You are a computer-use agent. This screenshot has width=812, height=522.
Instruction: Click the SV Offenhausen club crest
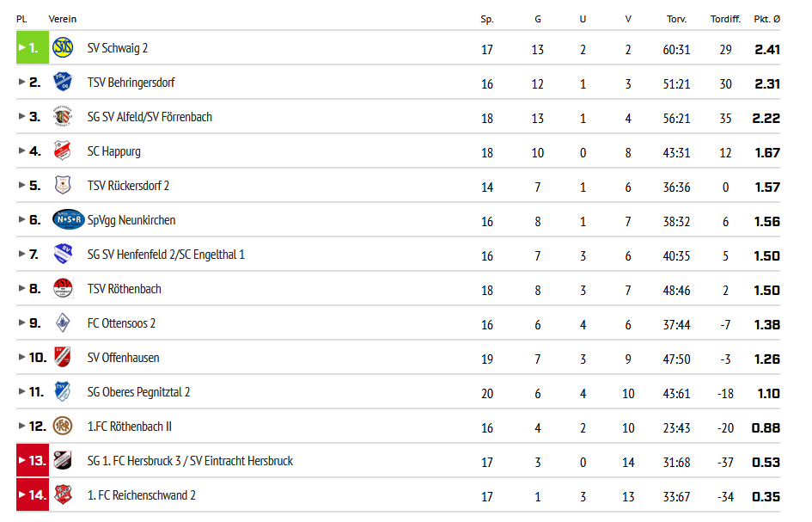63,357
